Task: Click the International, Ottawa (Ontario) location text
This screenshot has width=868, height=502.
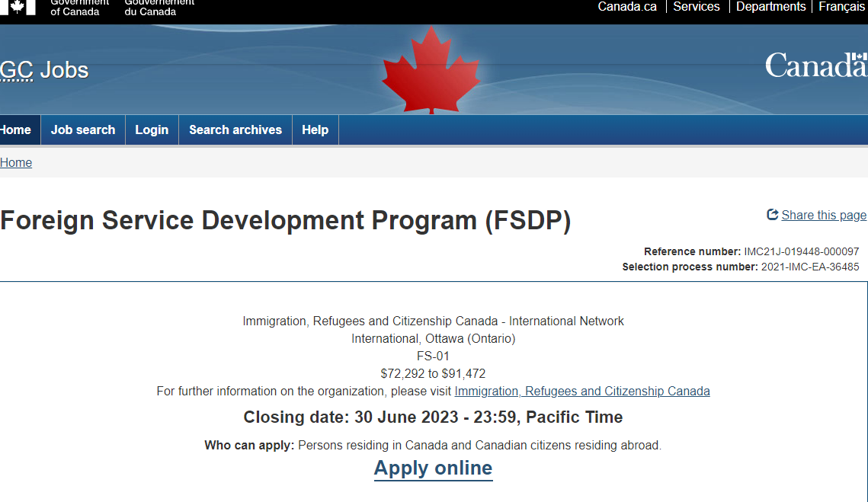Action: click(433, 339)
